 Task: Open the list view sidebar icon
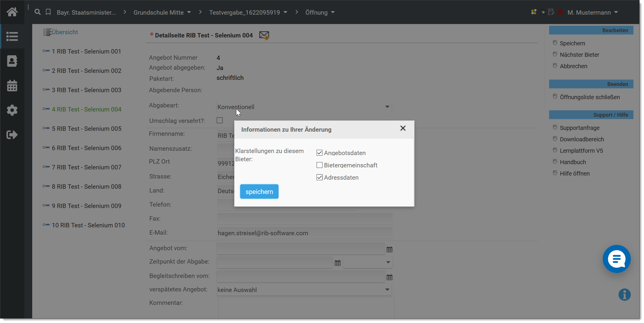click(12, 37)
